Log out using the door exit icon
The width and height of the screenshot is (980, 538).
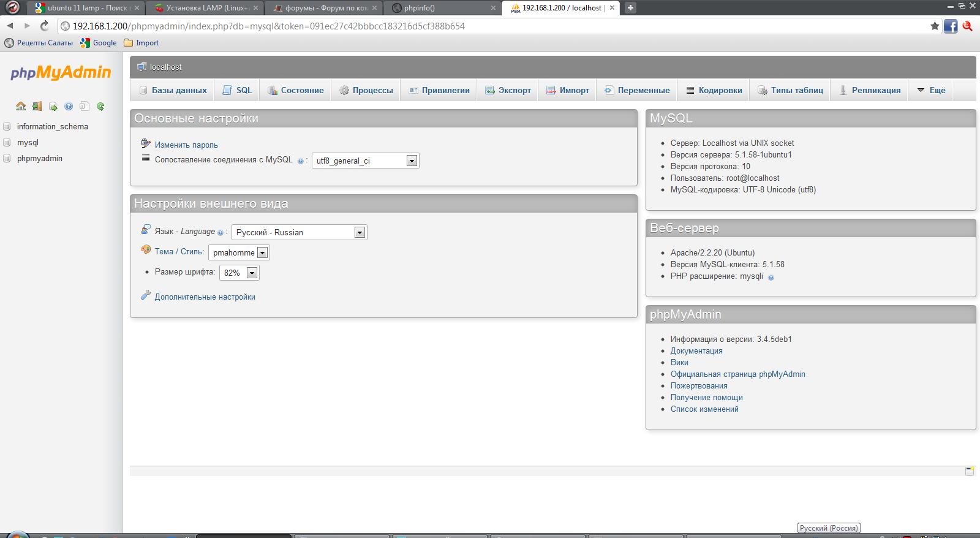click(x=37, y=106)
